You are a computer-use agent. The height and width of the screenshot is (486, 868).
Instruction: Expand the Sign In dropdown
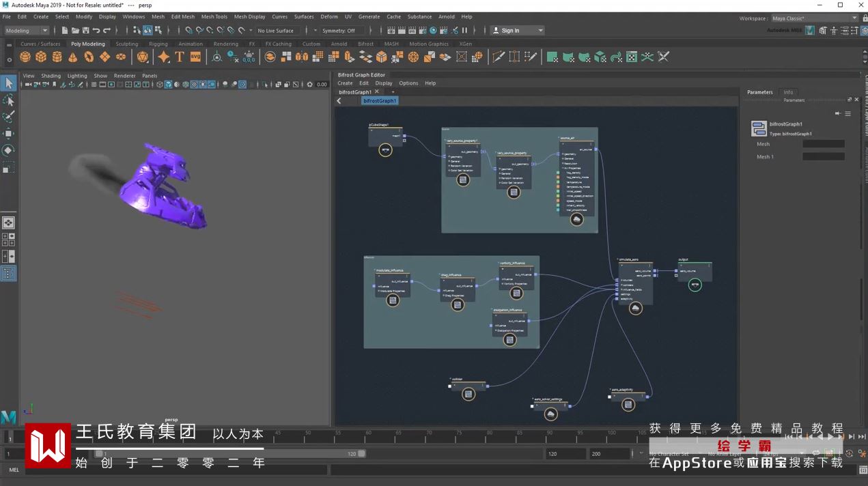[540, 31]
